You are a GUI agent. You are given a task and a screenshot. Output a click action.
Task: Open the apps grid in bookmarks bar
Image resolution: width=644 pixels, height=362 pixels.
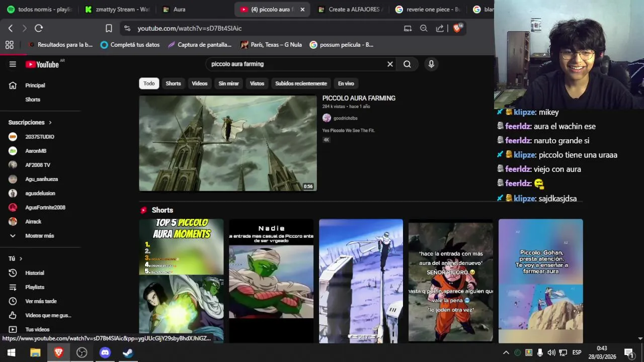coord(9,45)
